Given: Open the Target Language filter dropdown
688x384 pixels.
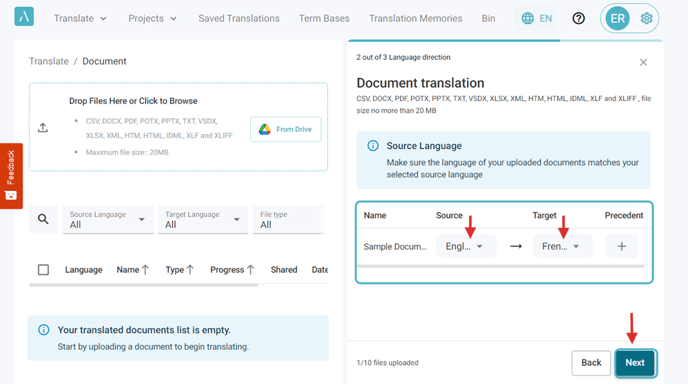Looking at the screenshot, I should [x=203, y=219].
